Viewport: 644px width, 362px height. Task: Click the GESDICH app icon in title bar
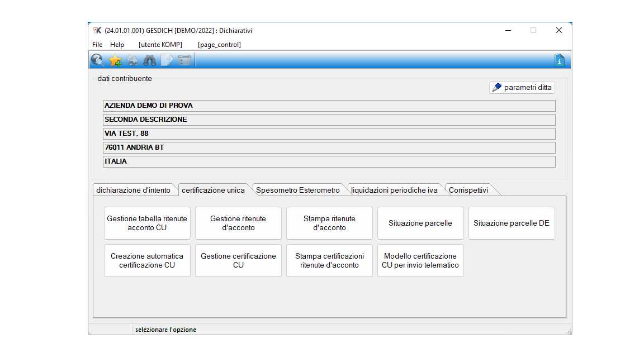point(97,30)
